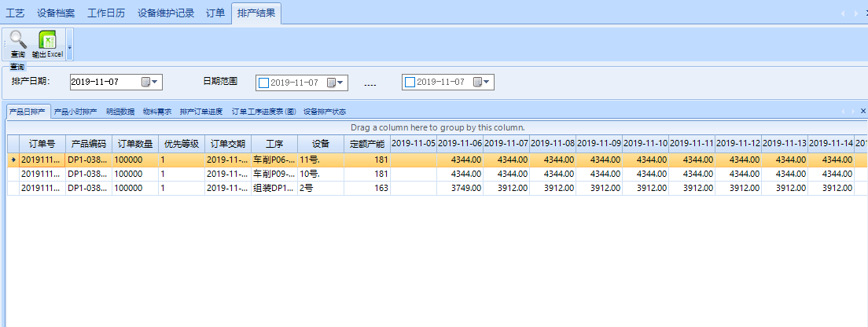This screenshot has height=327, width=868.
Task: Open the 排产日期 calendar dropdown
Action: (x=150, y=82)
